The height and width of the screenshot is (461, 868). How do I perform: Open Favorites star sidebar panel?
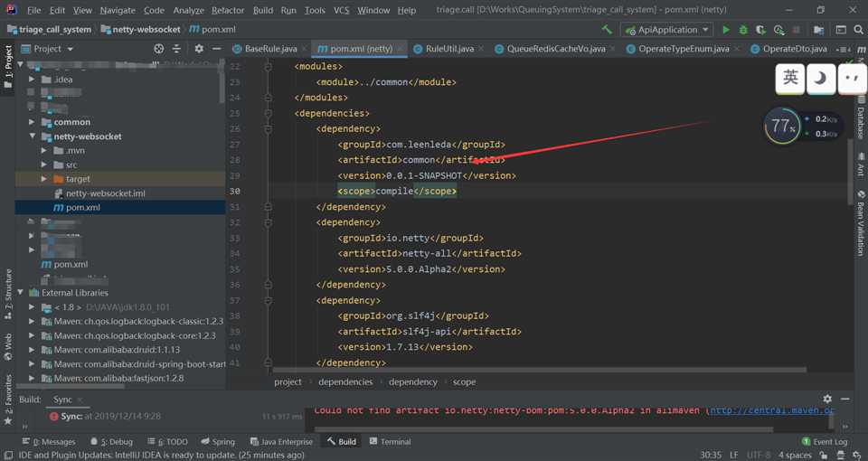[x=8, y=400]
